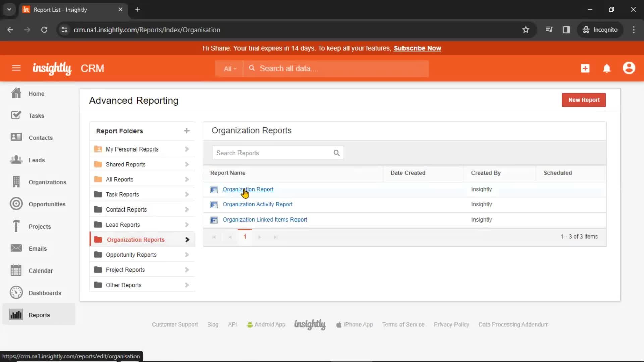This screenshot has height=362, width=644.
Task: Click Organization Activity Report row icon
Action: pos(214,205)
